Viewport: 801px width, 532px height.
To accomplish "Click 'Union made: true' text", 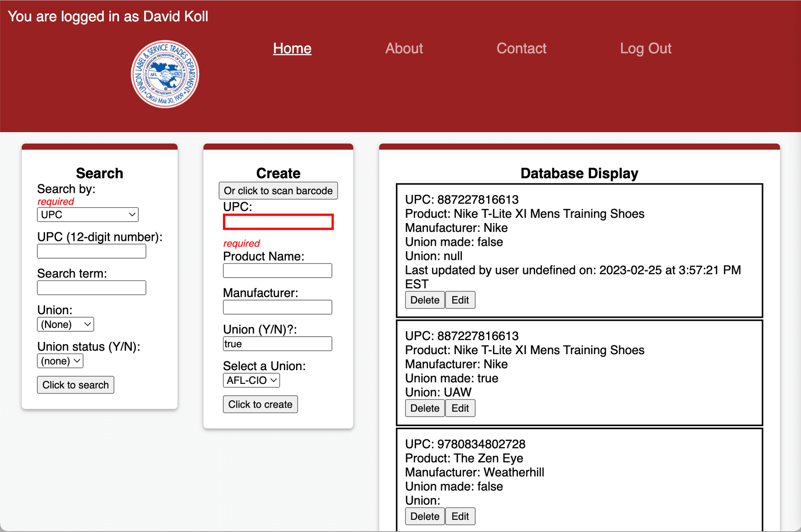I will [451, 378].
